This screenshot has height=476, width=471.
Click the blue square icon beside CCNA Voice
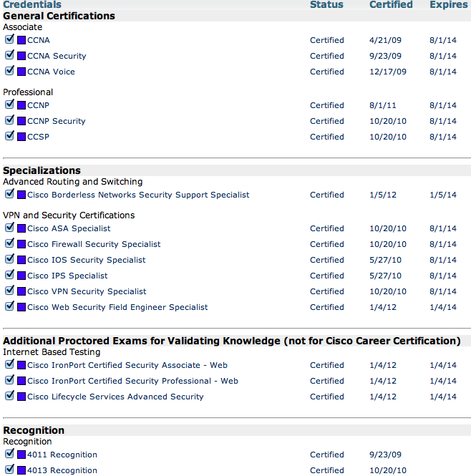click(x=21, y=72)
